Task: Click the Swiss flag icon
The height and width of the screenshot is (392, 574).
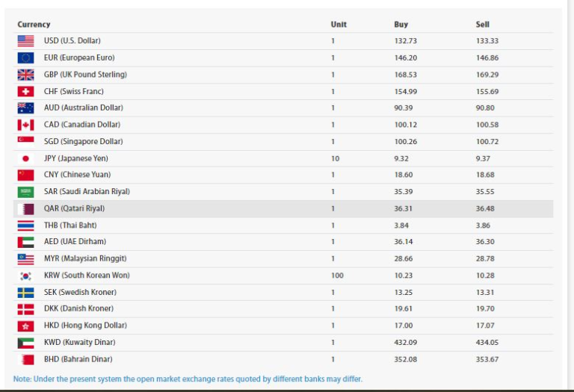Action: pos(25,91)
